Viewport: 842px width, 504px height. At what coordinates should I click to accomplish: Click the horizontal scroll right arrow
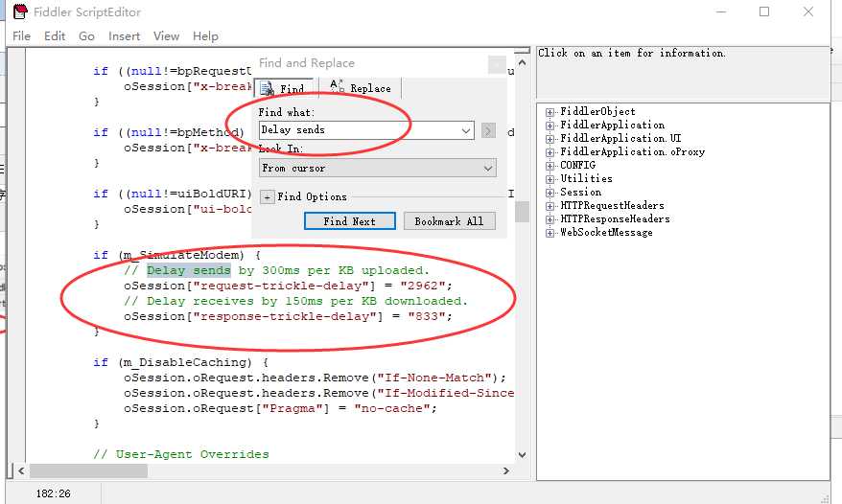tap(505, 470)
